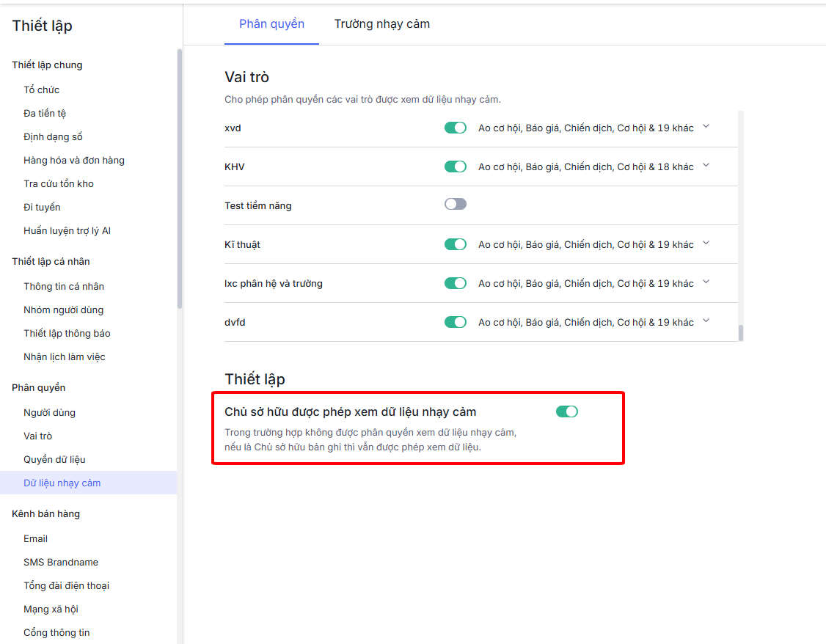Toggle the dvfd role switch

pos(455,322)
